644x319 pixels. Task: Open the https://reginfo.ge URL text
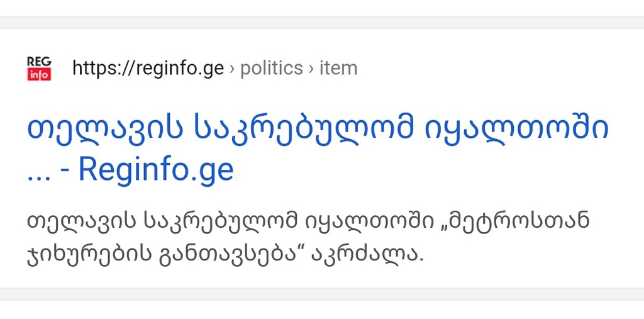(148, 68)
